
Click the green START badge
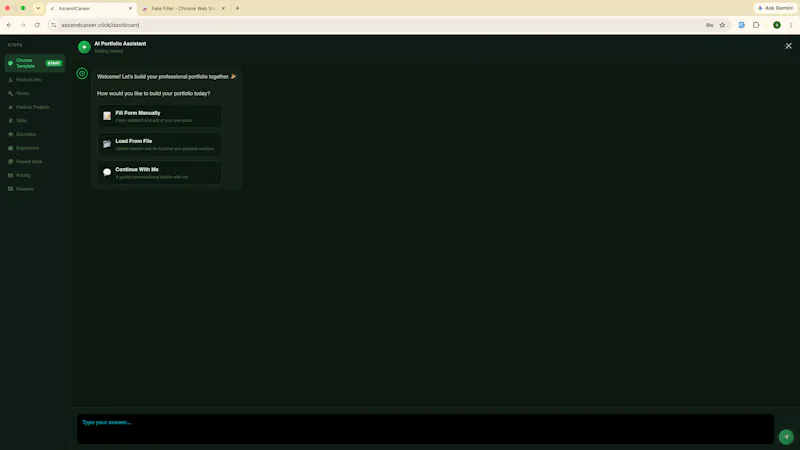coord(54,63)
